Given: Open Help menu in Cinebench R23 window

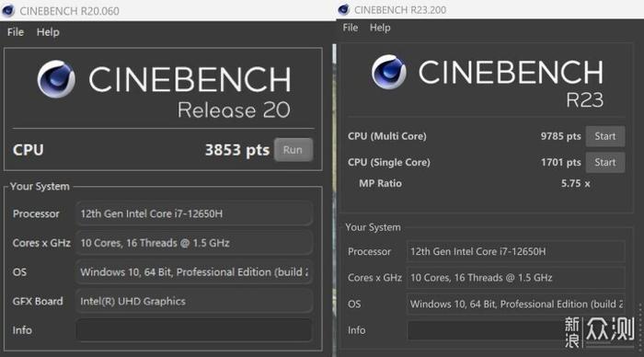Looking at the screenshot, I should click(x=380, y=28).
